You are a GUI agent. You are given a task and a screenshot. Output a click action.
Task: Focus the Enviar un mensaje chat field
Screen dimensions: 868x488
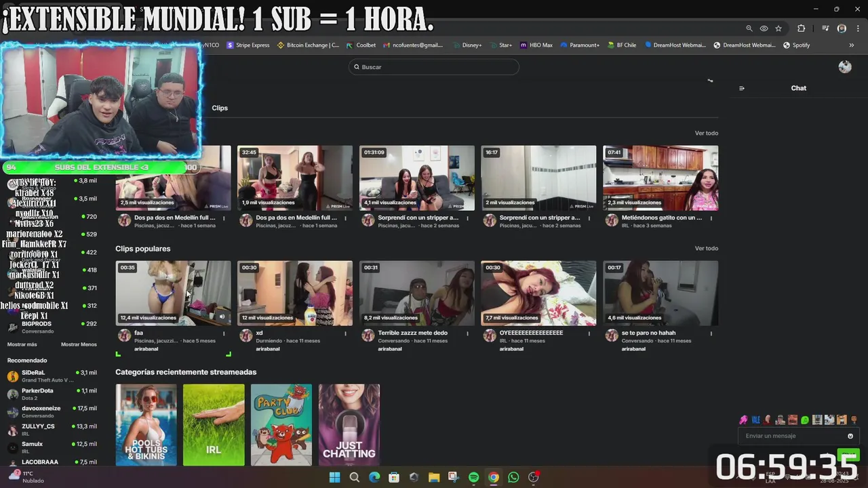(793, 436)
